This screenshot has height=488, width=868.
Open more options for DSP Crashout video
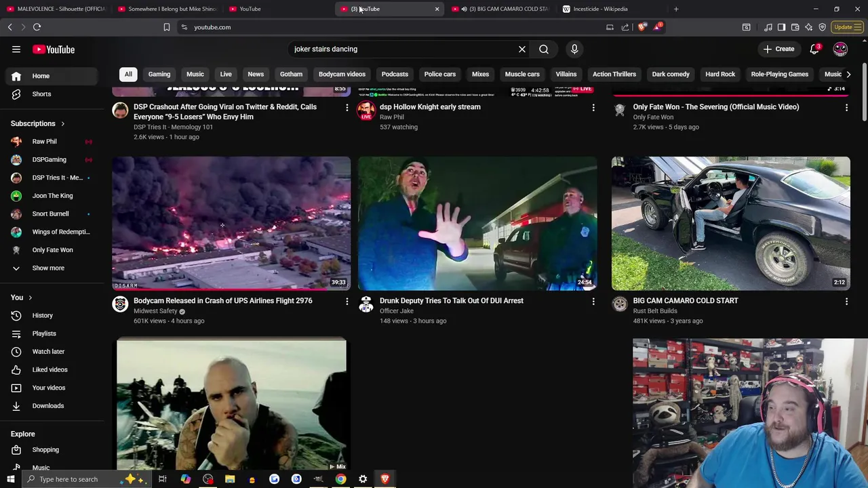[347, 107]
